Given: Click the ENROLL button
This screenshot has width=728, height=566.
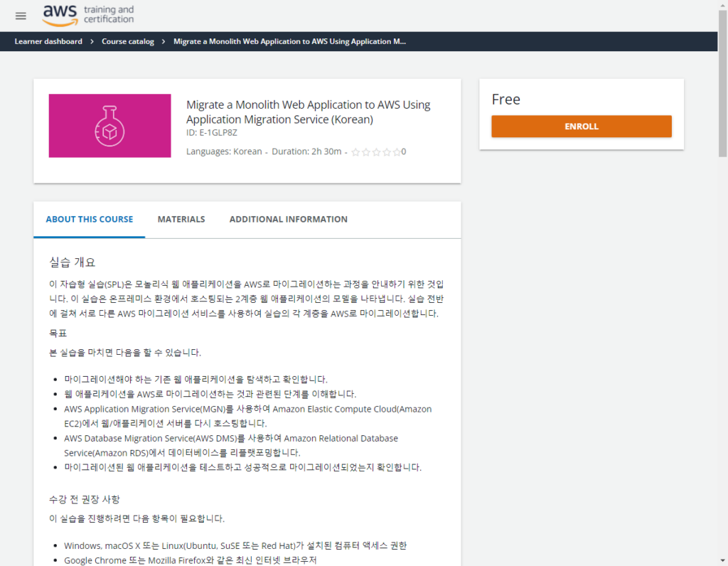Looking at the screenshot, I should click(x=582, y=127).
